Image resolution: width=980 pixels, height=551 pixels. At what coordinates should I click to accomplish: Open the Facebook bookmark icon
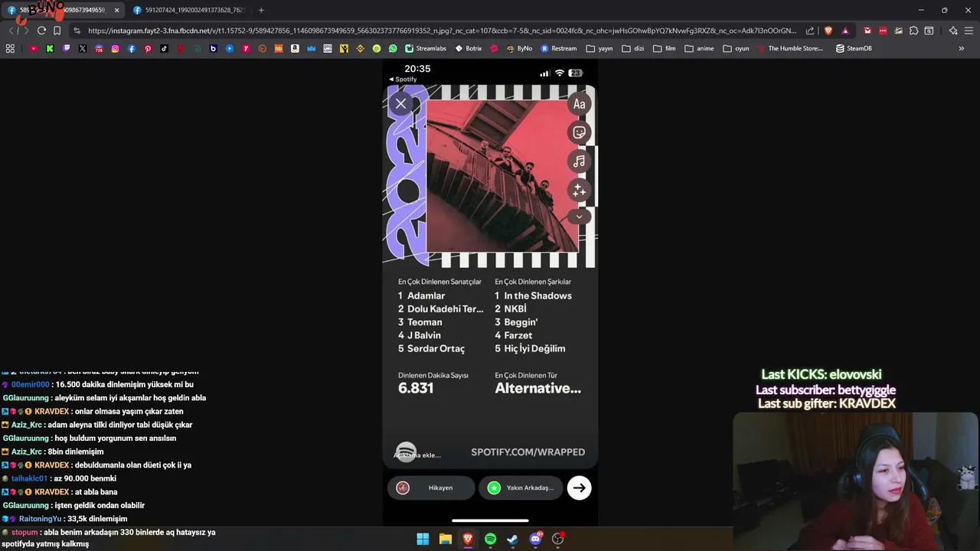[132, 48]
